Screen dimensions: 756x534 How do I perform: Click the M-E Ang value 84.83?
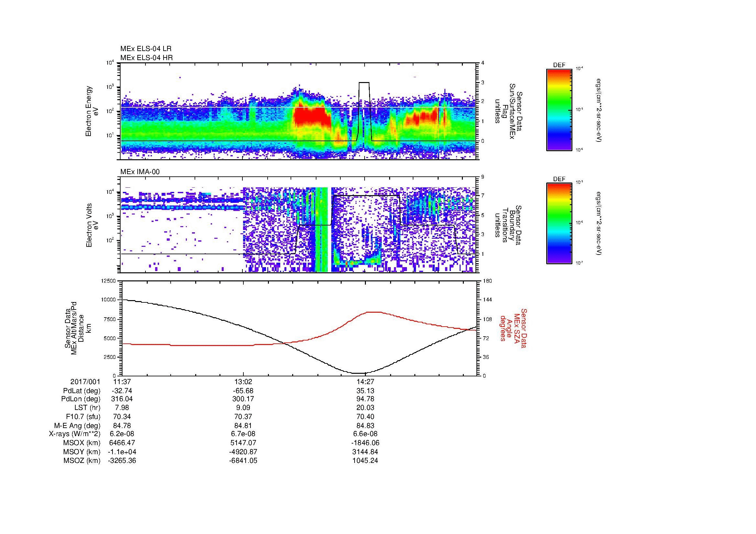tap(365, 426)
